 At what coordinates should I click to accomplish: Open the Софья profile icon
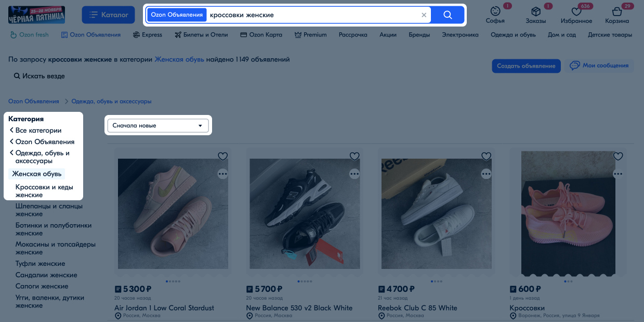point(495,15)
